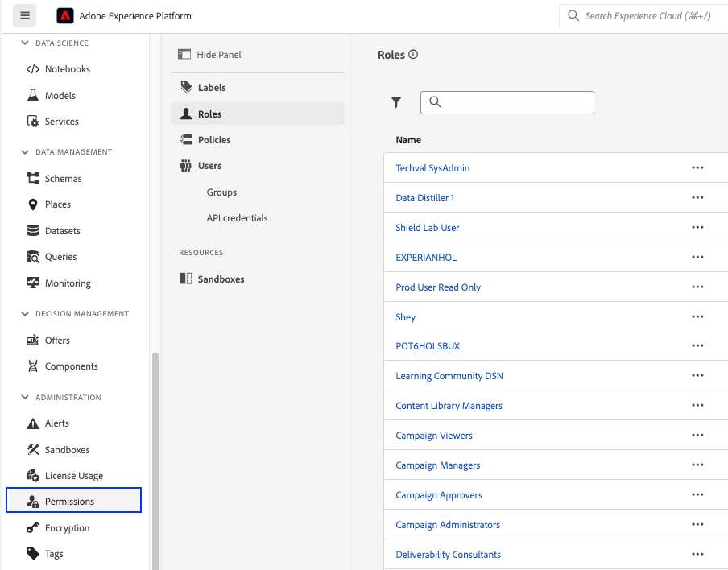Open the Prod User Read Only role
This screenshot has height=570, width=728.
[438, 287]
